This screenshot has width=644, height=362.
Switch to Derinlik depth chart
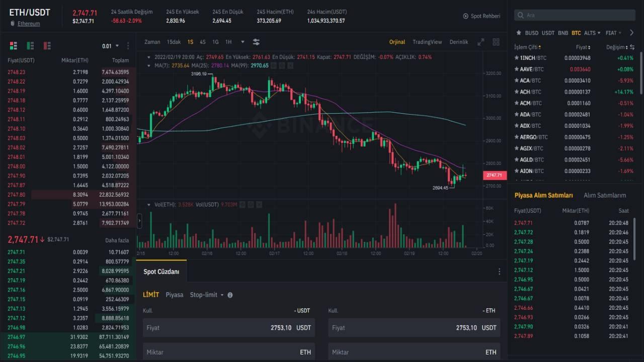tap(459, 42)
